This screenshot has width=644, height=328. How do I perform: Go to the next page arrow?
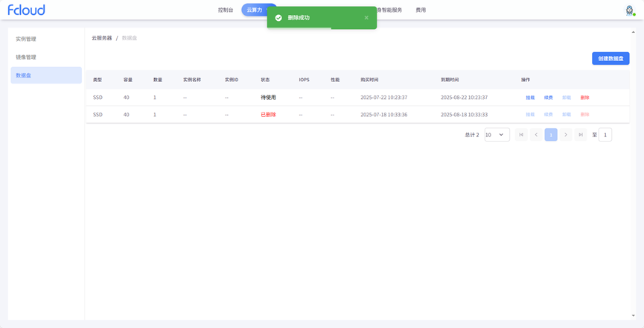click(x=566, y=135)
